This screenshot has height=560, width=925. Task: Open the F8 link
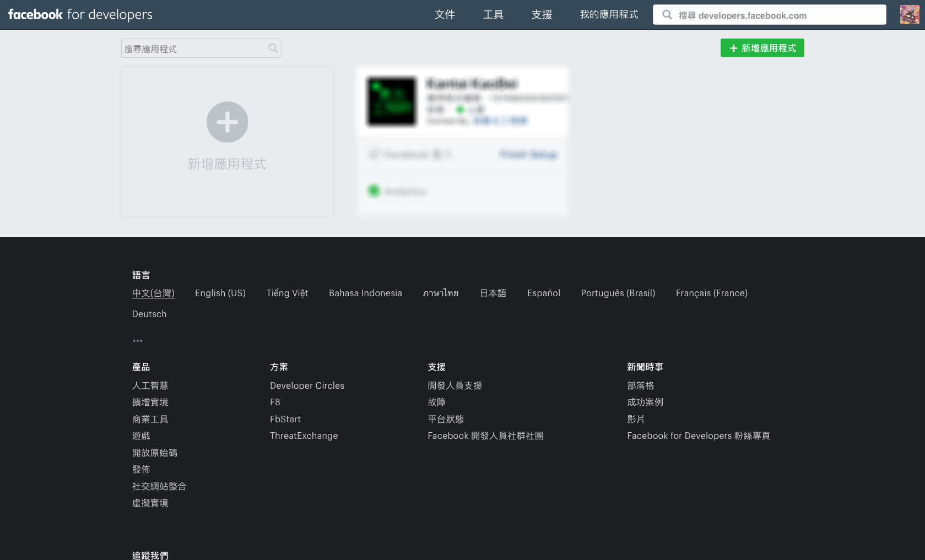275,402
